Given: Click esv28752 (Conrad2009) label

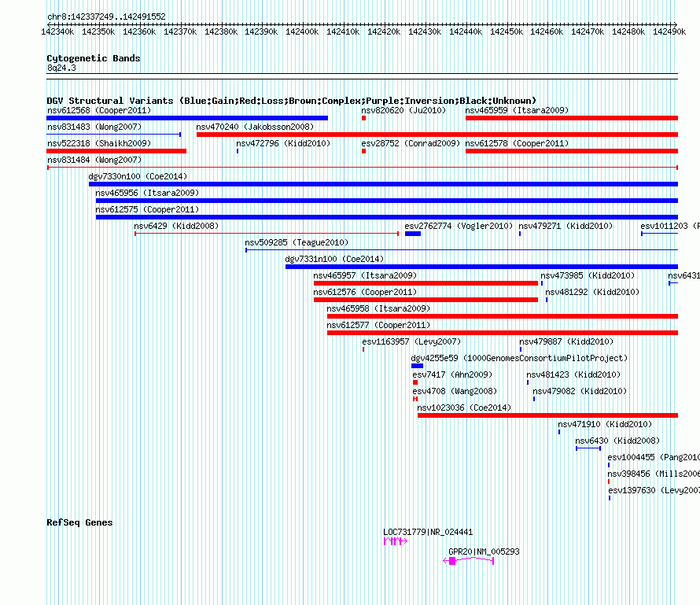Looking at the screenshot, I should click(x=411, y=143).
